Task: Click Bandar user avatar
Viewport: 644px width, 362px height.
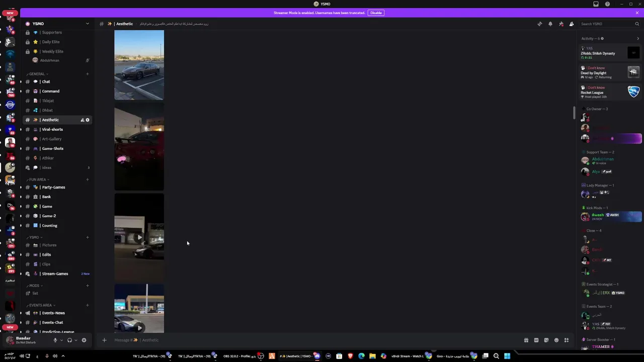Action: pos(10,340)
